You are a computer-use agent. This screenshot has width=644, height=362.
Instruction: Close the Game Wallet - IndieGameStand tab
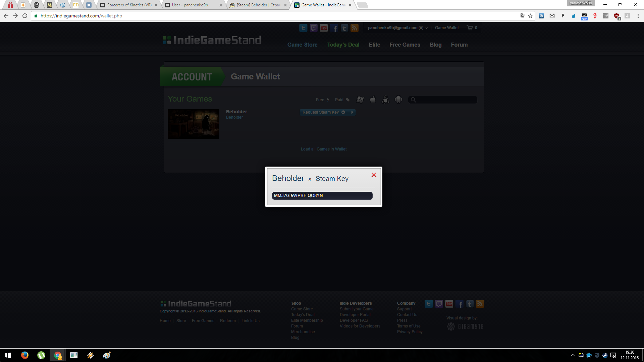coord(350,5)
